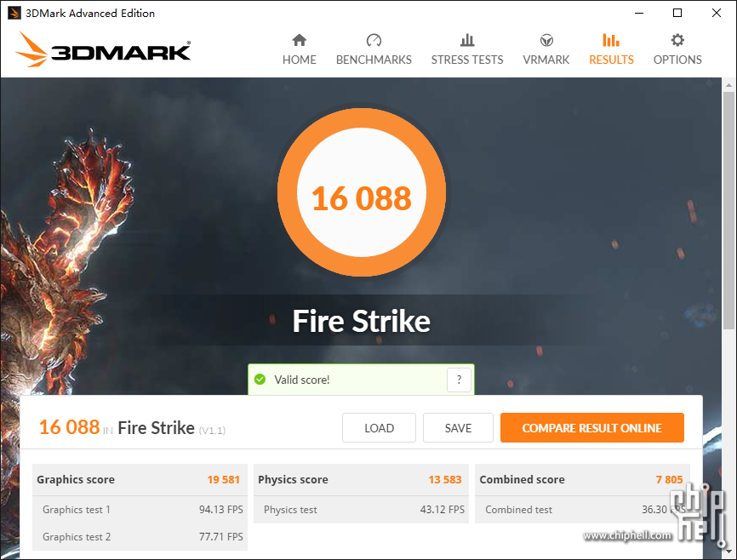Maximize the 3DMark window
This screenshot has width=737, height=560.
pyautogui.click(x=677, y=13)
